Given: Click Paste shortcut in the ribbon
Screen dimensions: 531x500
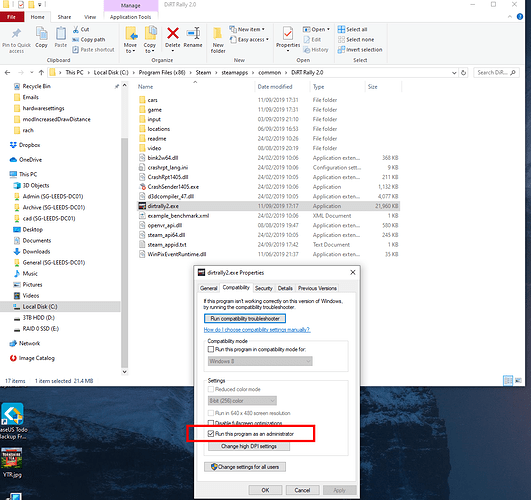Looking at the screenshot, I should pos(93,50).
